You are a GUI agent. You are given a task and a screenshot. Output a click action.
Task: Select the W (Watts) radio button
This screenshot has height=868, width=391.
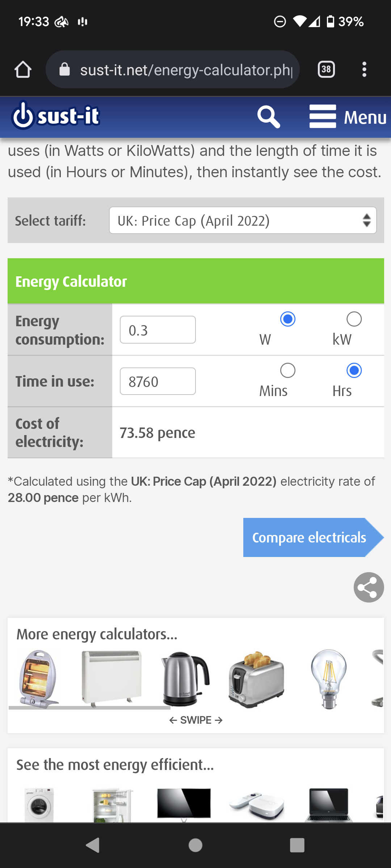point(288,319)
